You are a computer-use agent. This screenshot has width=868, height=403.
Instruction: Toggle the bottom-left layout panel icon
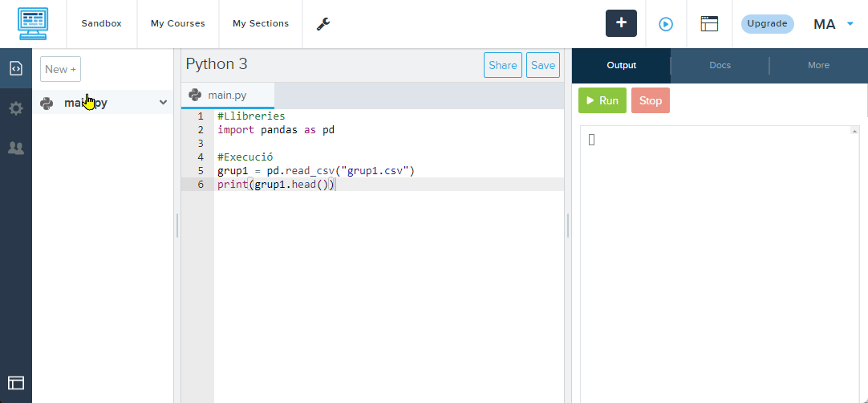[x=16, y=383]
